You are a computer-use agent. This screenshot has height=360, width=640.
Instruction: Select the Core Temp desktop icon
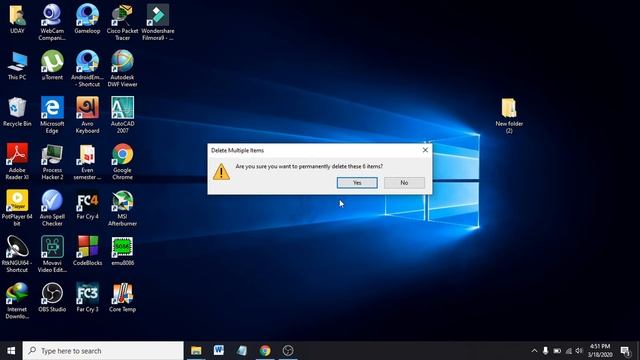[122, 298]
